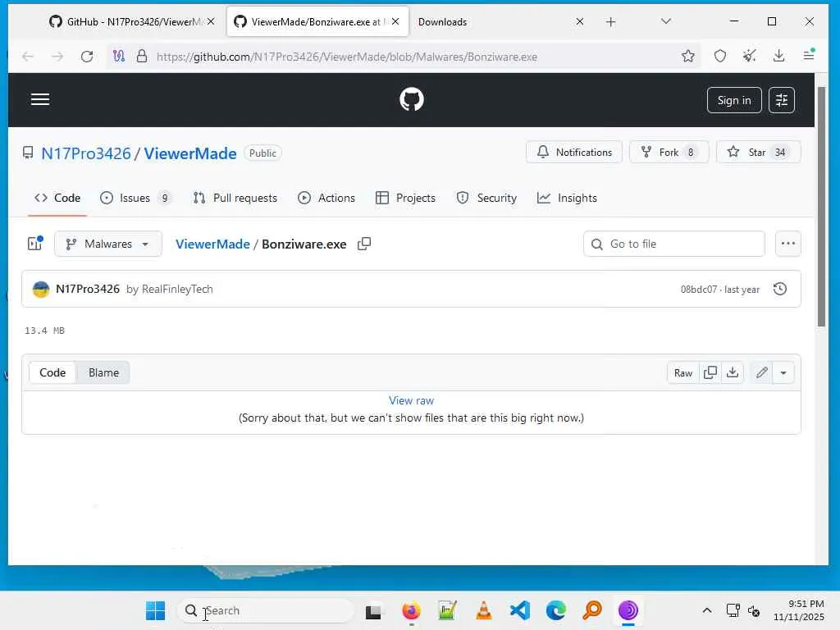
Task: View commit history clock icon
Action: (x=780, y=290)
